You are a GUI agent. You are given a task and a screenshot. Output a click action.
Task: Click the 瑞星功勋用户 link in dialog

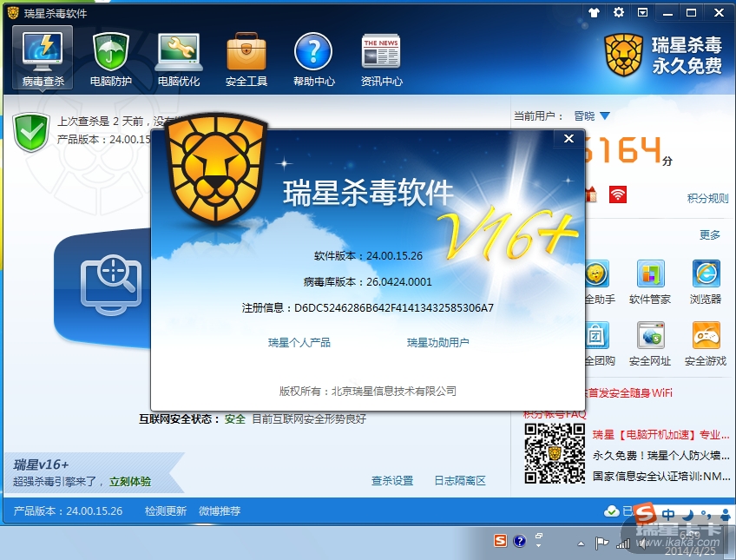[x=437, y=343]
